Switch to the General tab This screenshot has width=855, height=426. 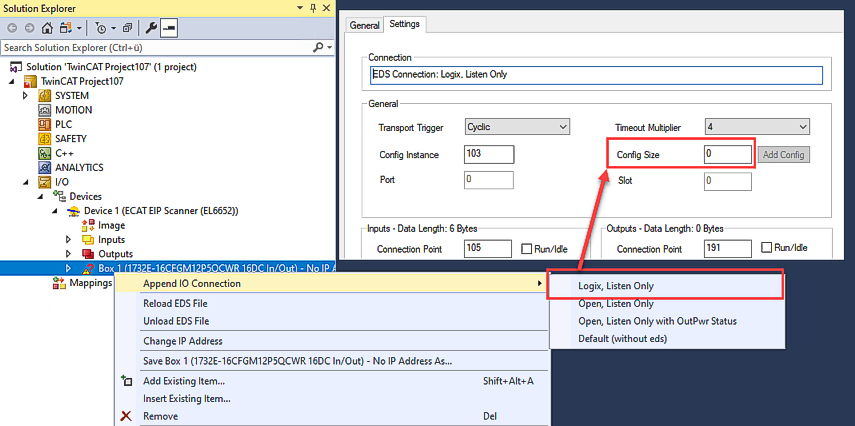coord(364,26)
